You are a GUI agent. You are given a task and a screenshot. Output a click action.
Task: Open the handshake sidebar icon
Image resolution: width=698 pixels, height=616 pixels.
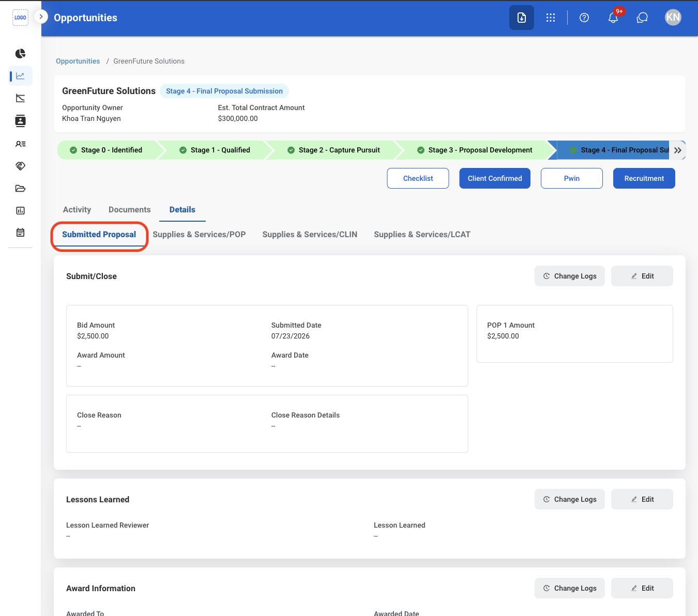pyautogui.click(x=21, y=166)
